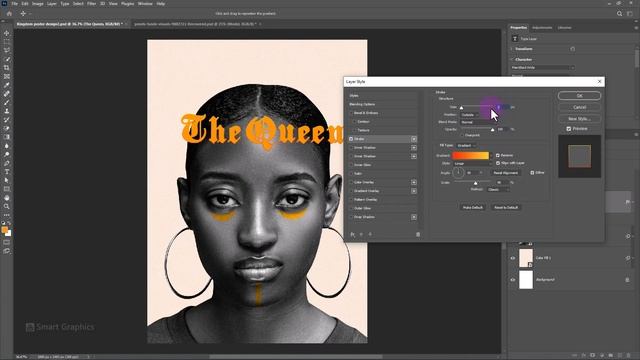Enable the Drop Shadow checkbox

coord(351,217)
